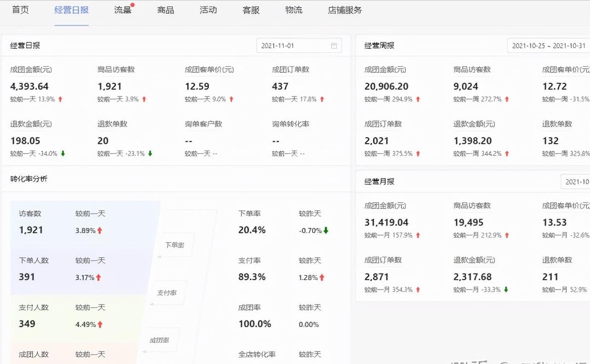Click the weekly refund amount 1,398.20
Image resolution: width=590 pixels, height=364 pixels.
pyautogui.click(x=473, y=140)
